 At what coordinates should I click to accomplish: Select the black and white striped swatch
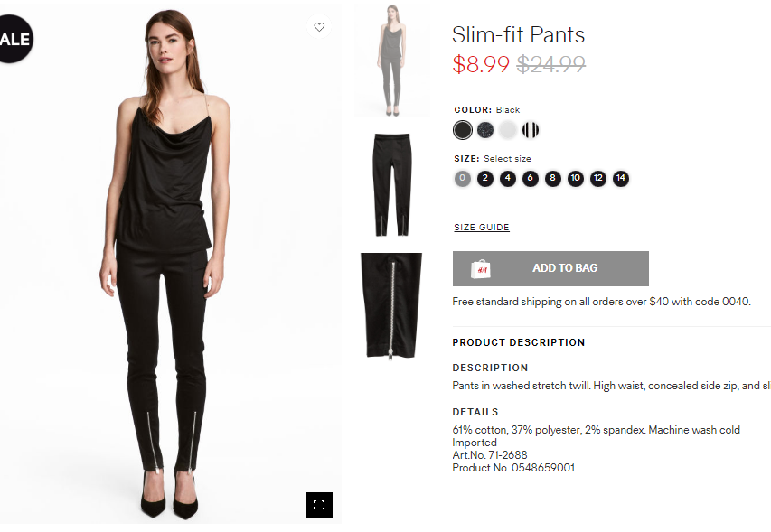tap(530, 130)
